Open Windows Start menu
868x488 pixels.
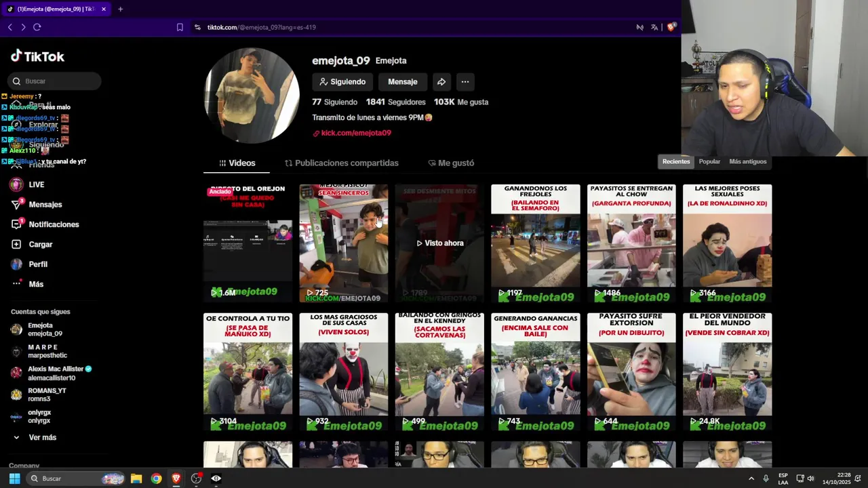click(x=14, y=479)
